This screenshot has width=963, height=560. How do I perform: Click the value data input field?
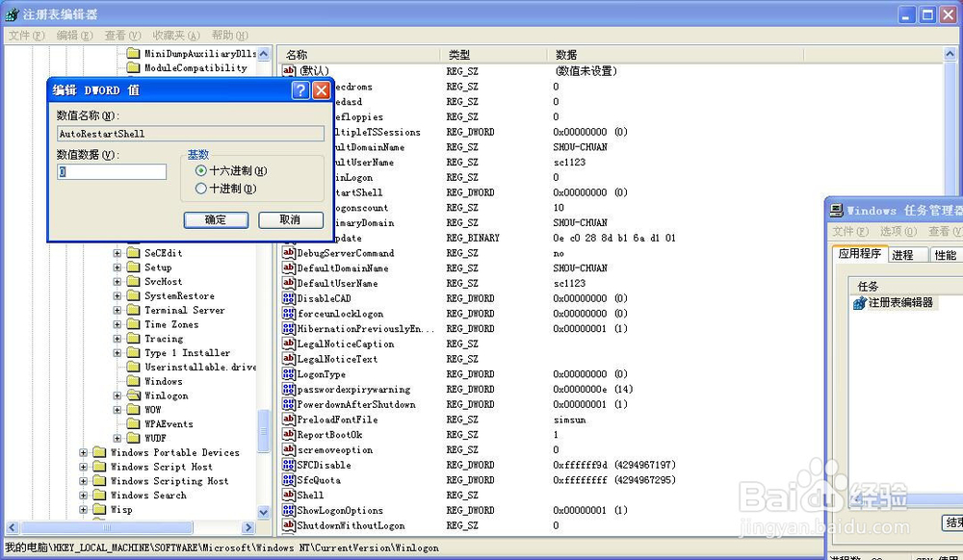click(112, 171)
